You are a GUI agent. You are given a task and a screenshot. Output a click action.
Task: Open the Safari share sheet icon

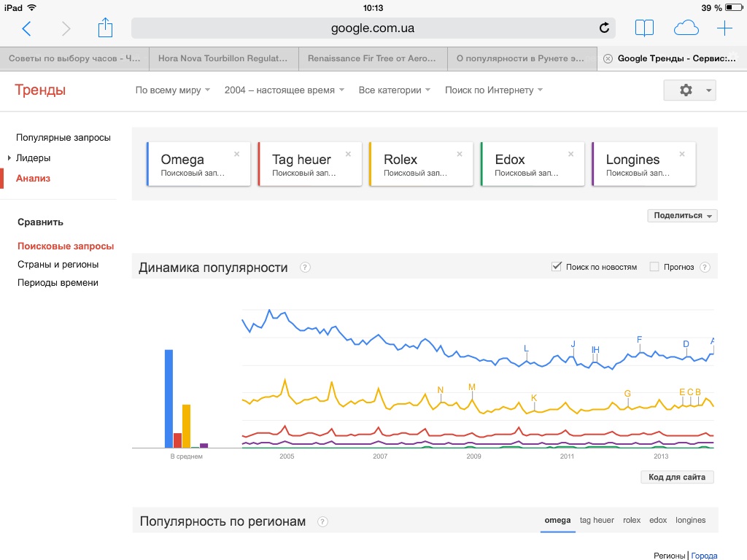tap(106, 28)
